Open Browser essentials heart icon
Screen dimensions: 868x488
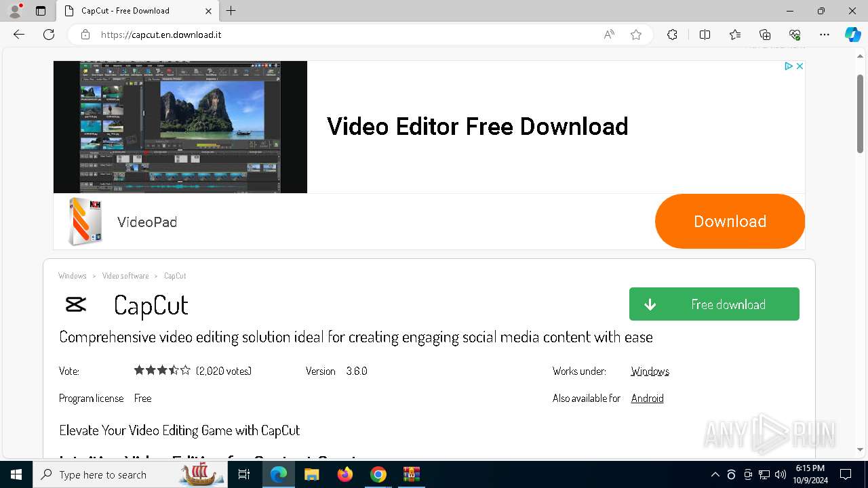click(x=795, y=35)
